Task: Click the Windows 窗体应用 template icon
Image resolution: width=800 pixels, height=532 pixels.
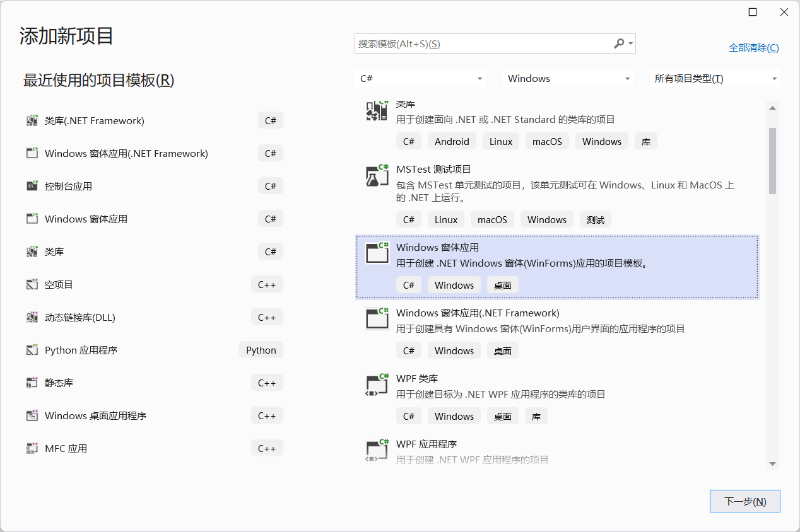Action: (x=377, y=253)
